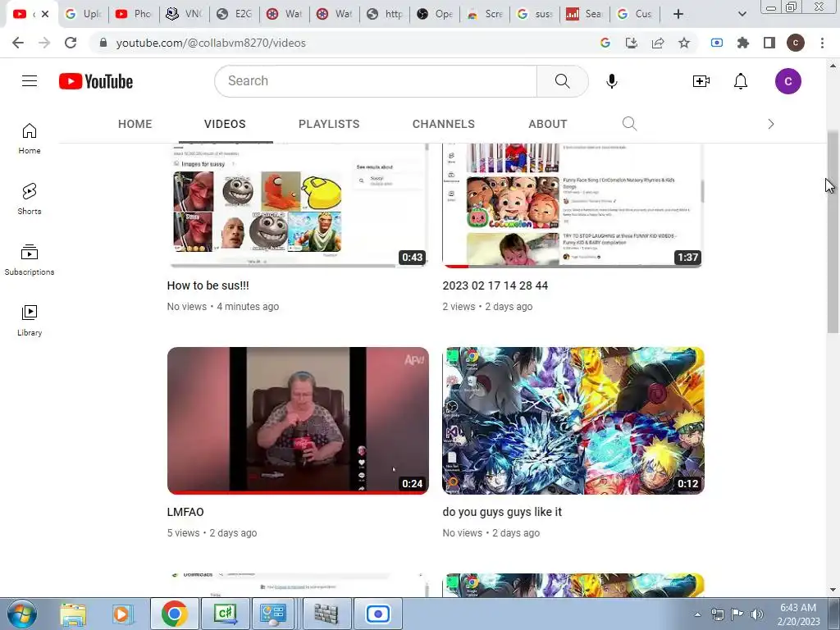The height and width of the screenshot is (630, 840).
Task: Open the notifications bell
Action: click(x=741, y=81)
